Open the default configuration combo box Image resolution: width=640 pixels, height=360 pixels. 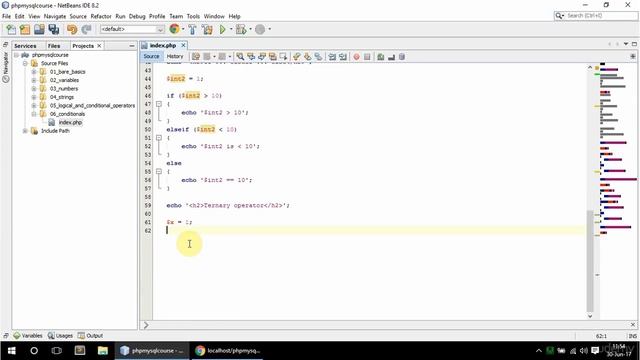click(x=132, y=29)
